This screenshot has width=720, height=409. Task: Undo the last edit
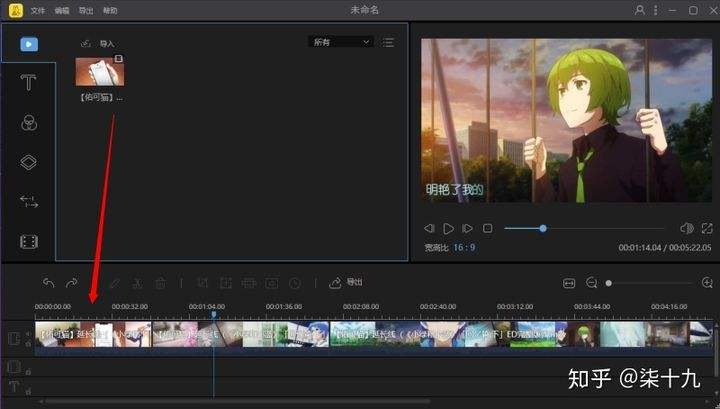coord(49,283)
